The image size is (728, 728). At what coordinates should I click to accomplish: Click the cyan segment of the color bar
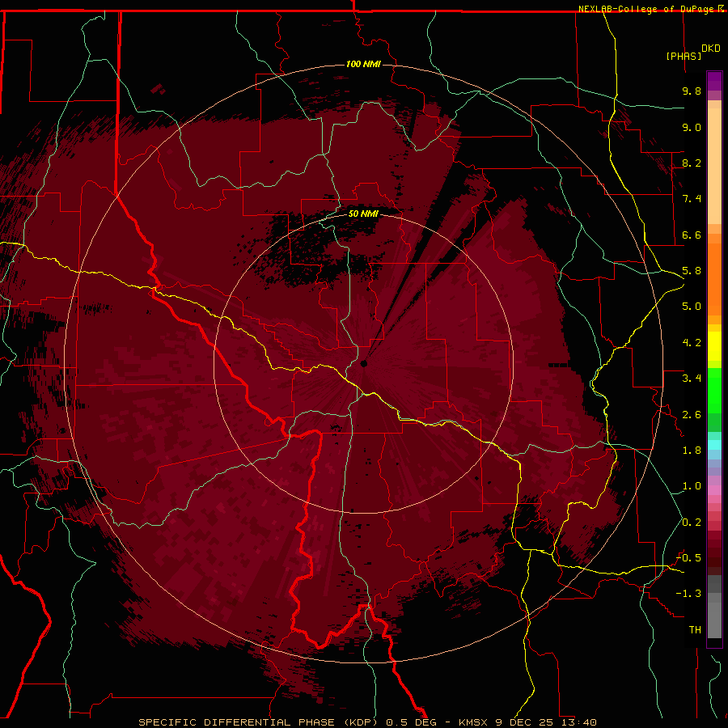714,445
